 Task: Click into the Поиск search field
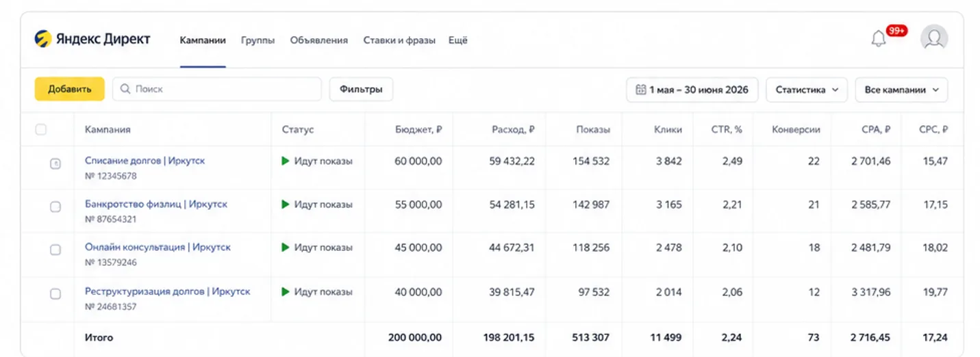pyautogui.click(x=217, y=89)
